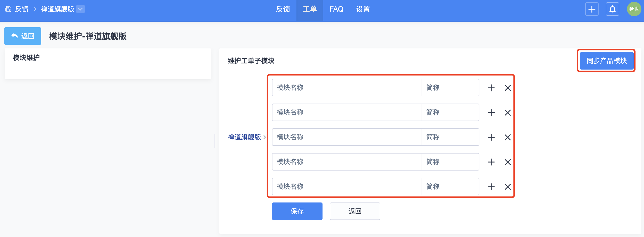Remove the first module row

(x=508, y=88)
